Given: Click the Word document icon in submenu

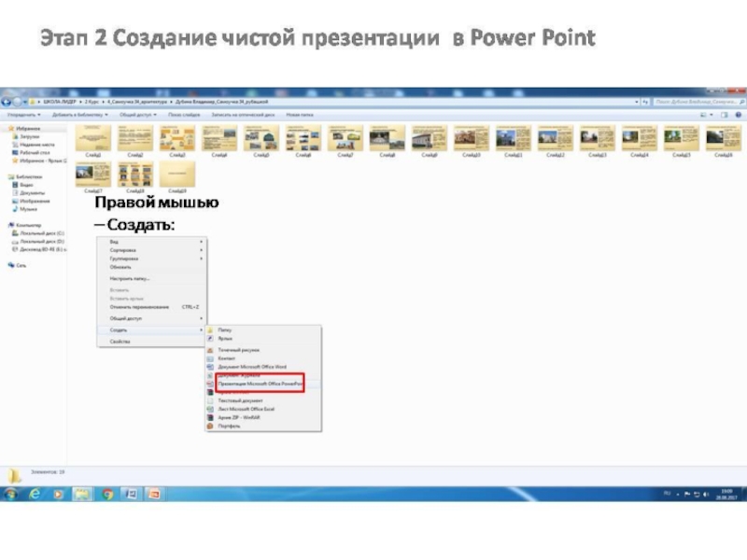Looking at the screenshot, I should pos(210,367).
